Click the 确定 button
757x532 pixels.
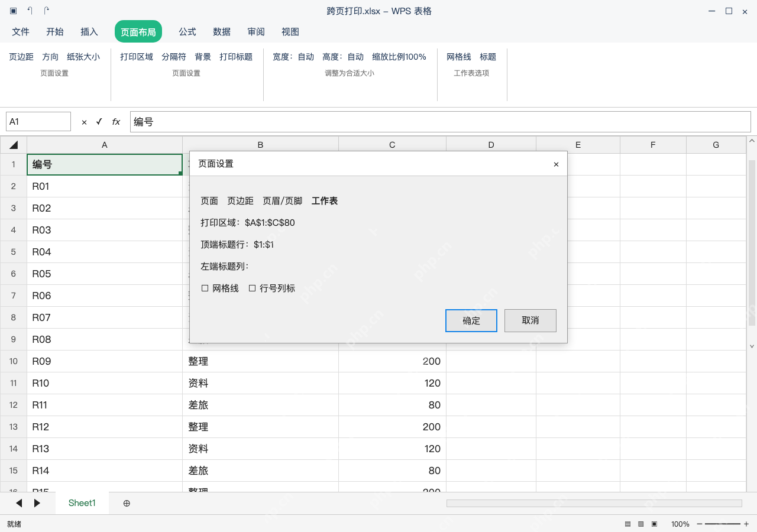pyautogui.click(x=471, y=320)
